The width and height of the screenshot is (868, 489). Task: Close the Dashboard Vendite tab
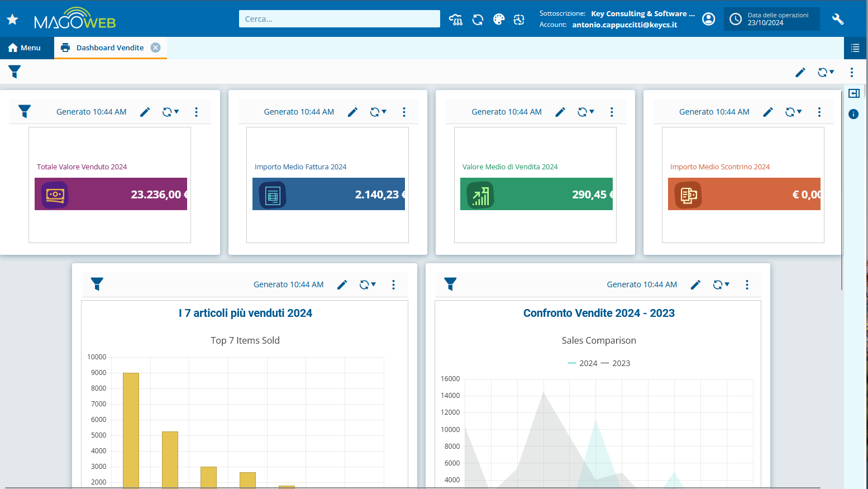click(156, 48)
